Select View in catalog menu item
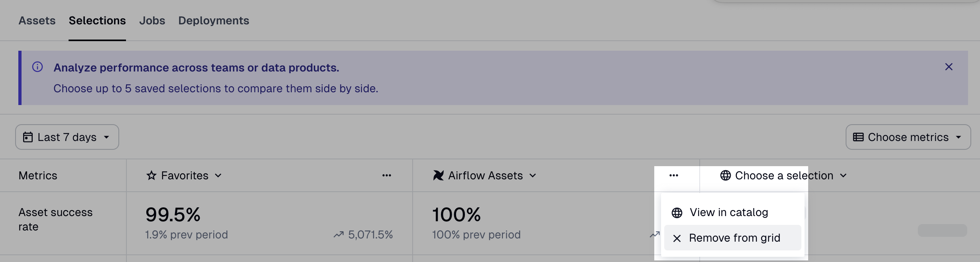Image resolution: width=980 pixels, height=262 pixels. (728, 212)
